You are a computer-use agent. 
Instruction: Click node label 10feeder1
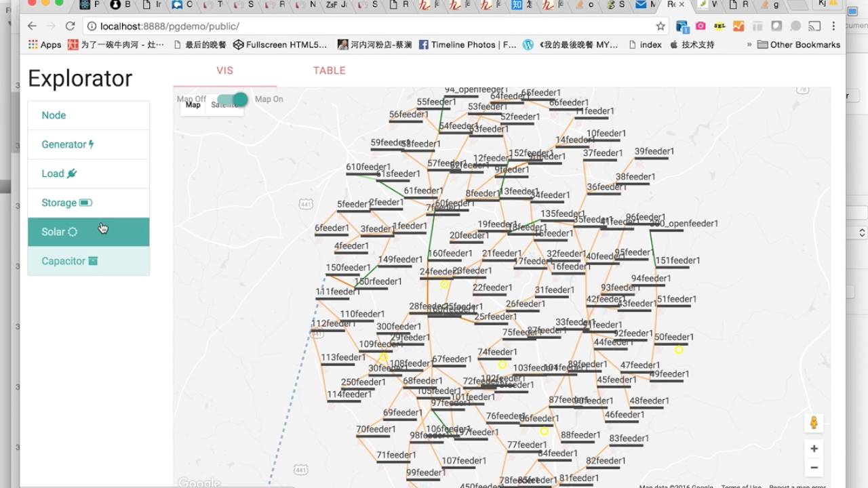point(606,134)
